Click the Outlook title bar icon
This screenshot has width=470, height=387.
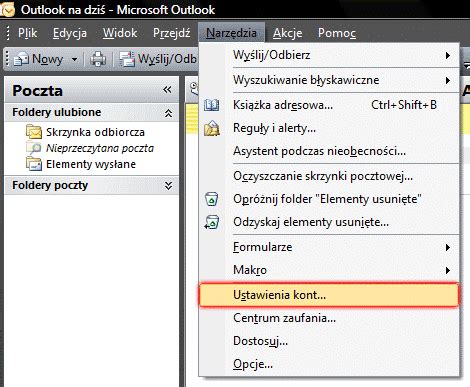7,10
